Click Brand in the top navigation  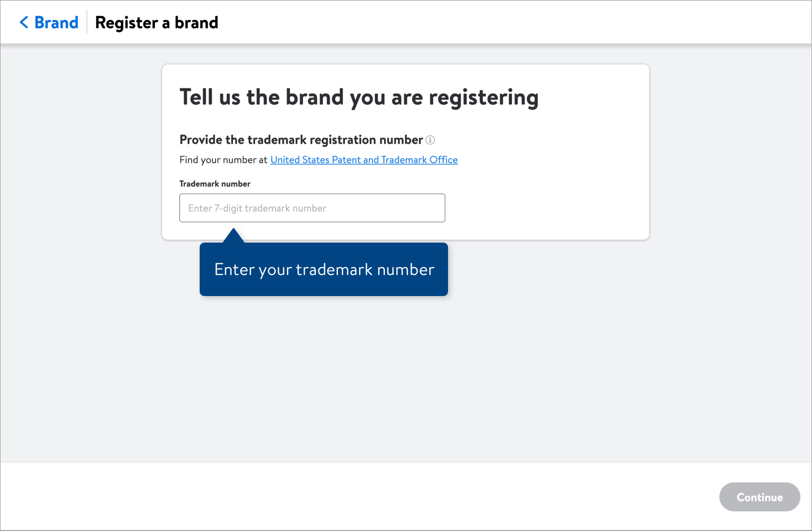tap(56, 22)
